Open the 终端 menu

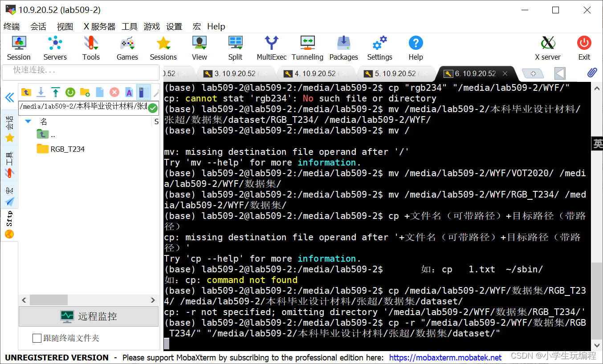pyautogui.click(x=12, y=26)
